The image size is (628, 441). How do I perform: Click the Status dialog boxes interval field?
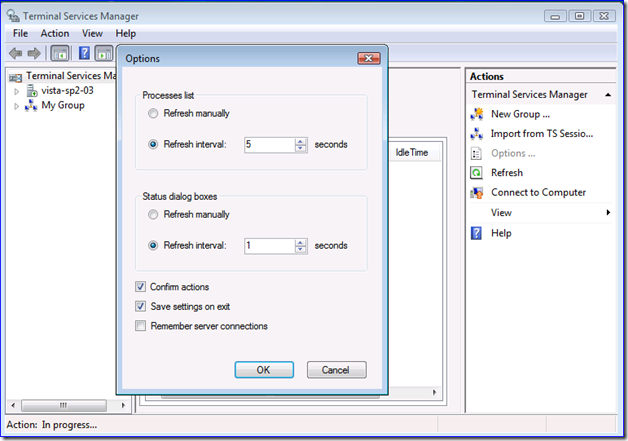(270, 246)
